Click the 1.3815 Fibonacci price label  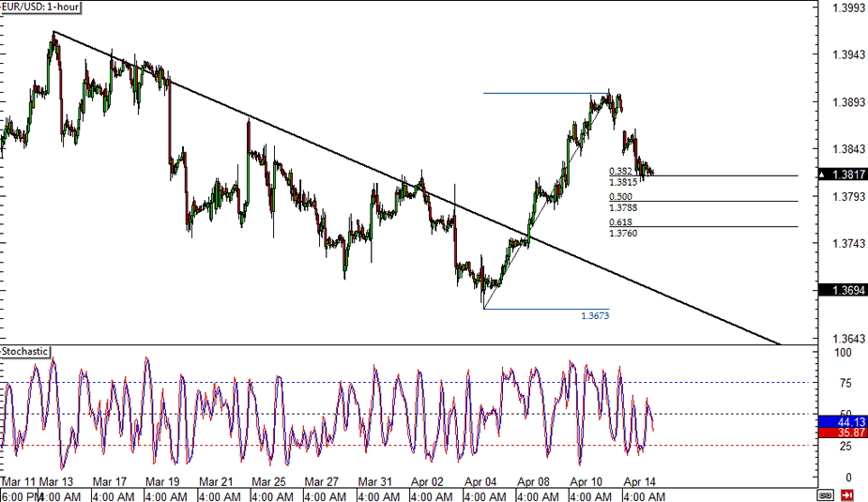coord(623,182)
